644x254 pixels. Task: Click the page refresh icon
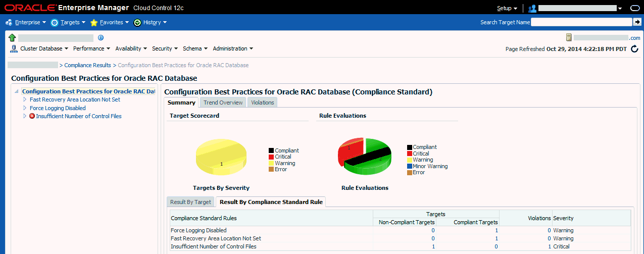pos(634,49)
